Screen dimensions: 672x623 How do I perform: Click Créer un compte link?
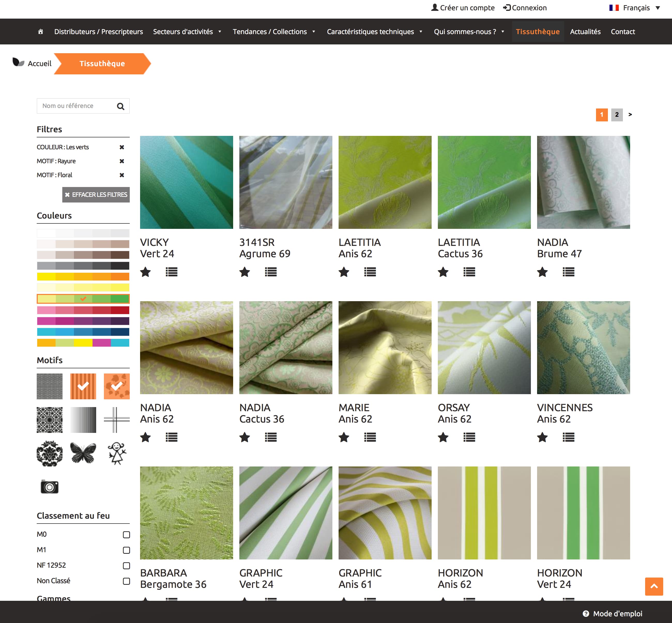(463, 8)
